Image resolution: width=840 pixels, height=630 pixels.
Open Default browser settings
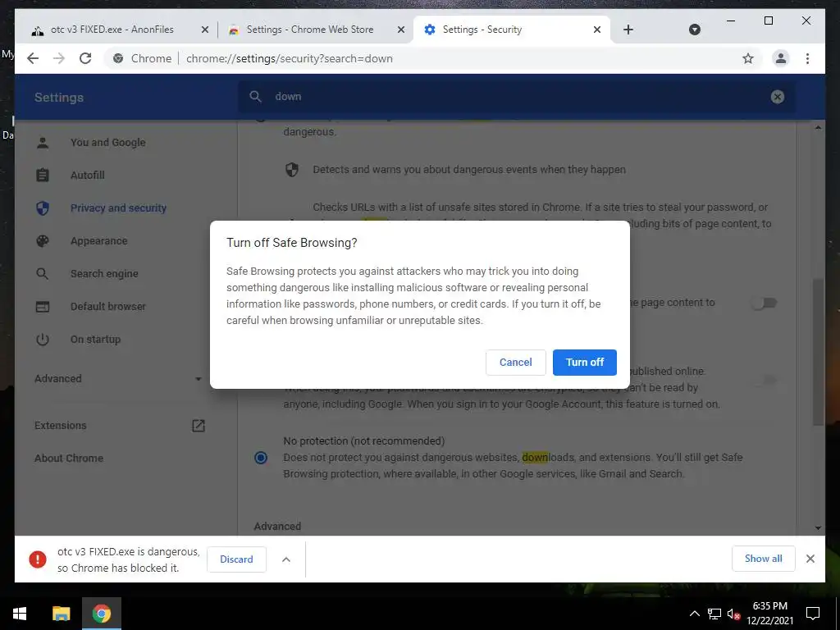(107, 307)
